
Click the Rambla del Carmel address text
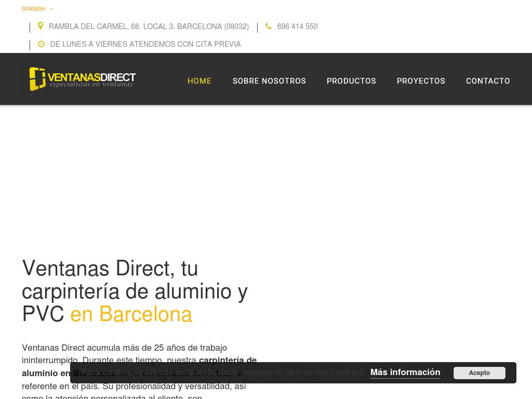point(149,26)
